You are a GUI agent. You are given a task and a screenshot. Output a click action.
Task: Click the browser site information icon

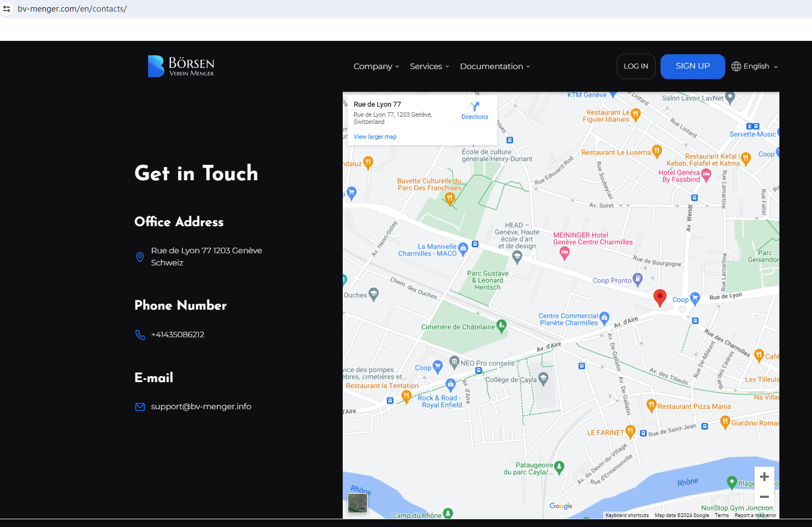(7, 9)
